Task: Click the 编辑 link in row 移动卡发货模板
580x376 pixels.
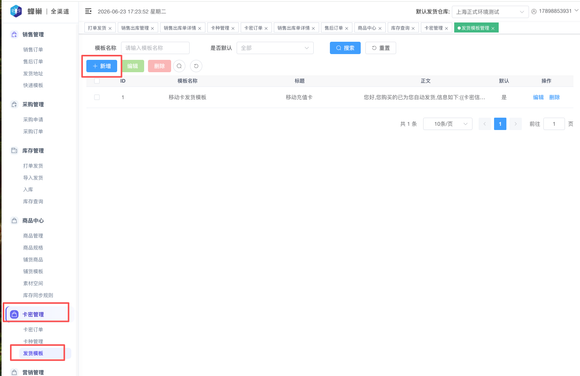Action: tap(538, 97)
